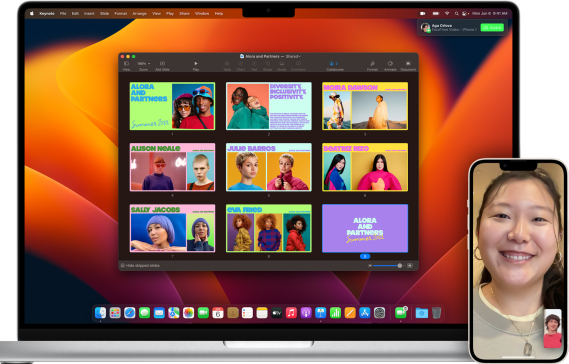Open Wi-Fi status in menu bar
This screenshot has width=569, height=364.
click(447, 13)
